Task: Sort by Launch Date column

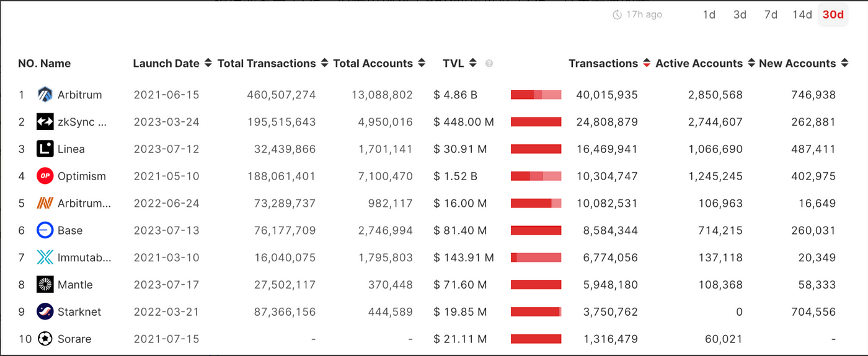Action: pyautogui.click(x=172, y=63)
